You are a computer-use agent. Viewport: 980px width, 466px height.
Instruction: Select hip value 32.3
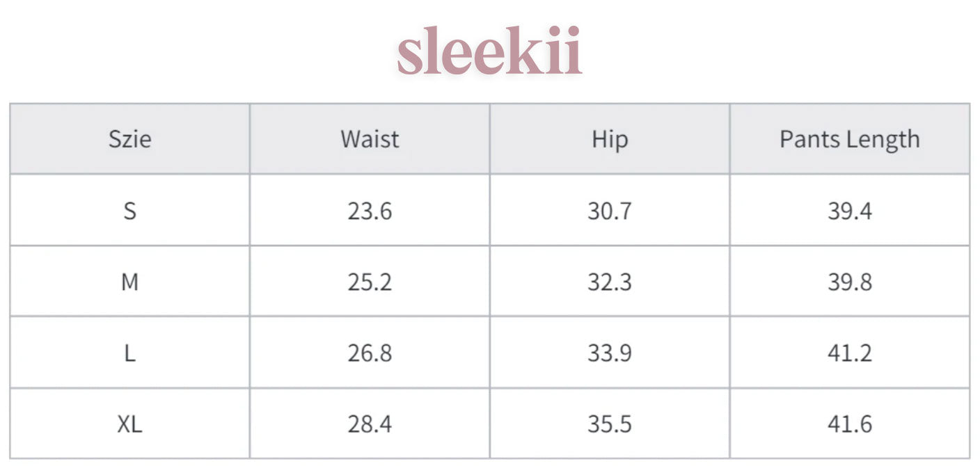pos(610,282)
